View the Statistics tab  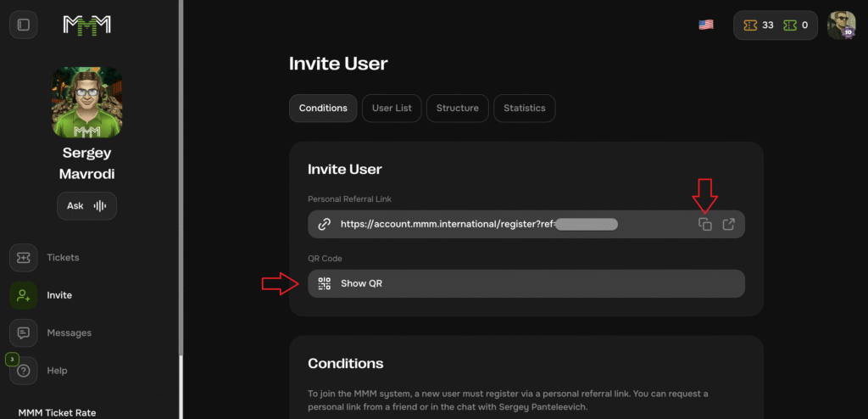click(524, 109)
